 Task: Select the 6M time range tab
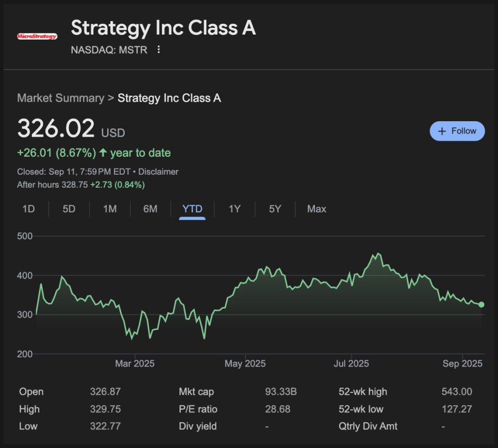150,209
